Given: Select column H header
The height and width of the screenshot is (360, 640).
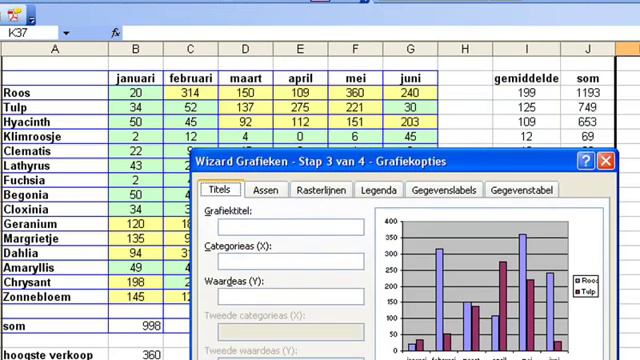Looking at the screenshot, I should (x=465, y=49).
